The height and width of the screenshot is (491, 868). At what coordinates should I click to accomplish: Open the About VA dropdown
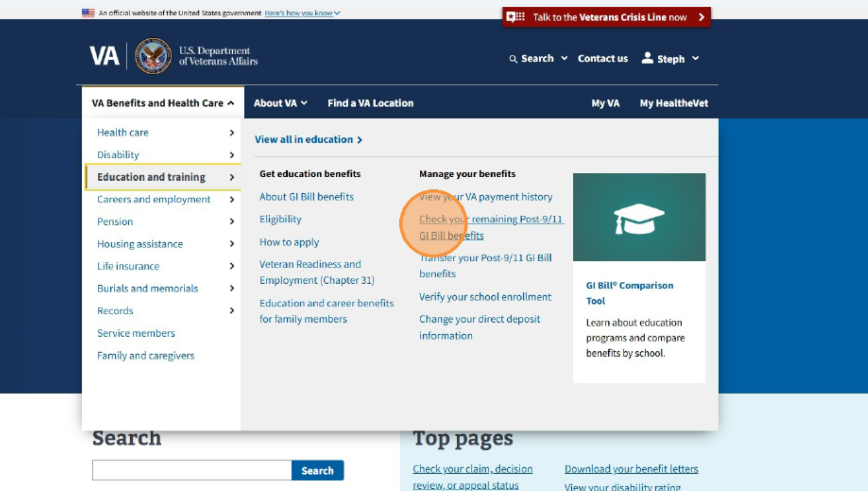pos(280,103)
